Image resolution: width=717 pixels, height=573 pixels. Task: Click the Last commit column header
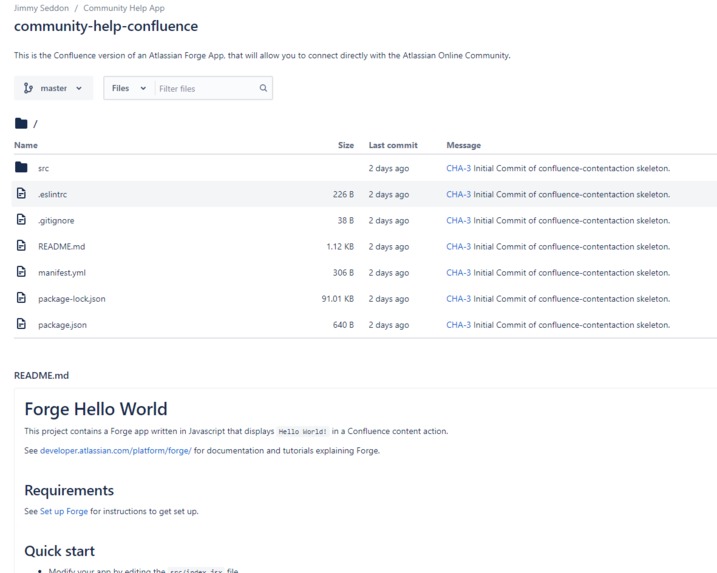[393, 145]
